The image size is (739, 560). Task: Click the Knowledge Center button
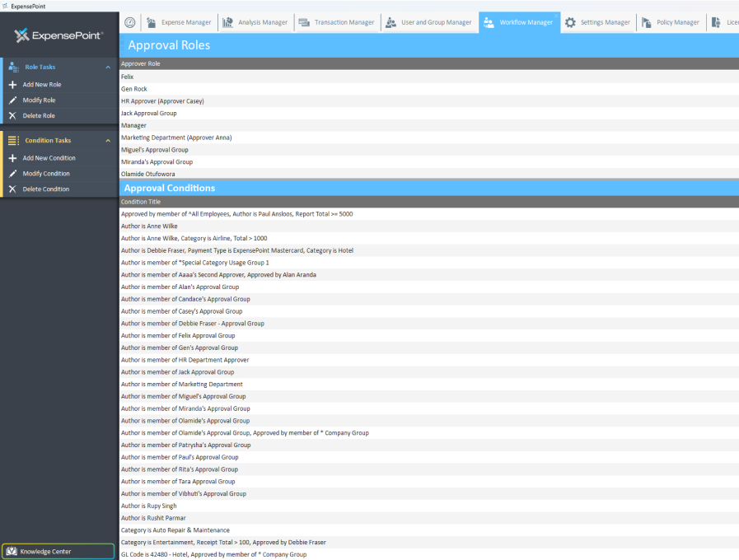coord(58,549)
